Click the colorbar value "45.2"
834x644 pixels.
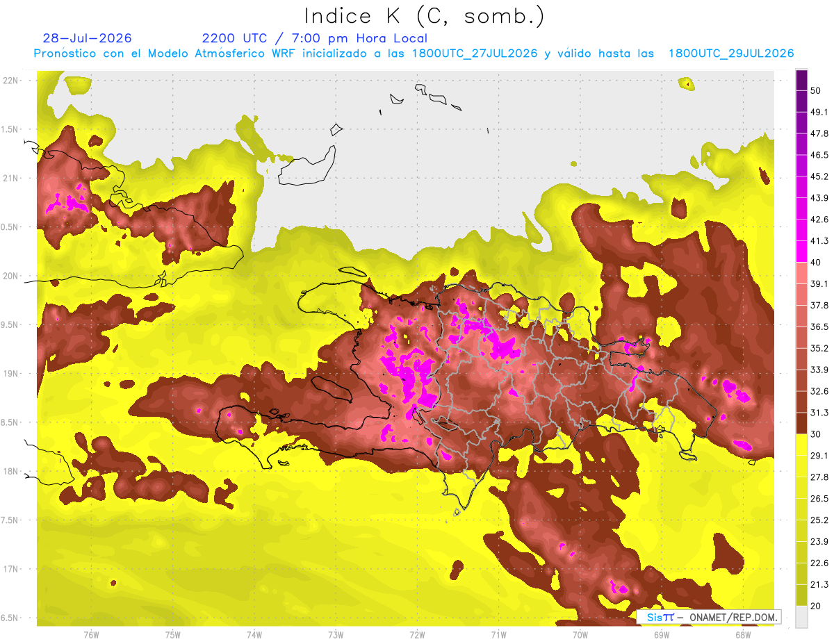pyautogui.click(x=819, y=176)
